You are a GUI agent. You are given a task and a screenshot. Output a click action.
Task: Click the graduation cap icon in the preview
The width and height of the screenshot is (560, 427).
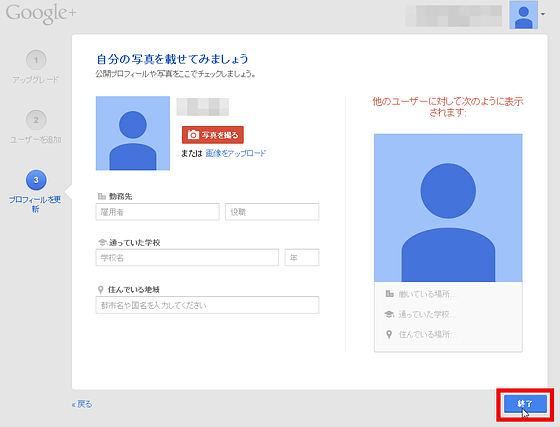click(x=389, y=314)
